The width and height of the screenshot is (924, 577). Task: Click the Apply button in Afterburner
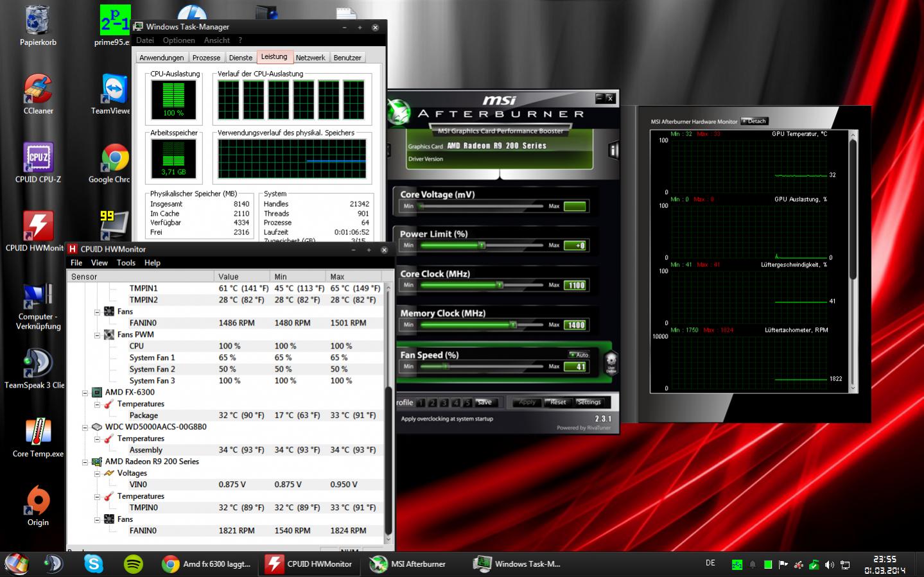tap(527, 402)
